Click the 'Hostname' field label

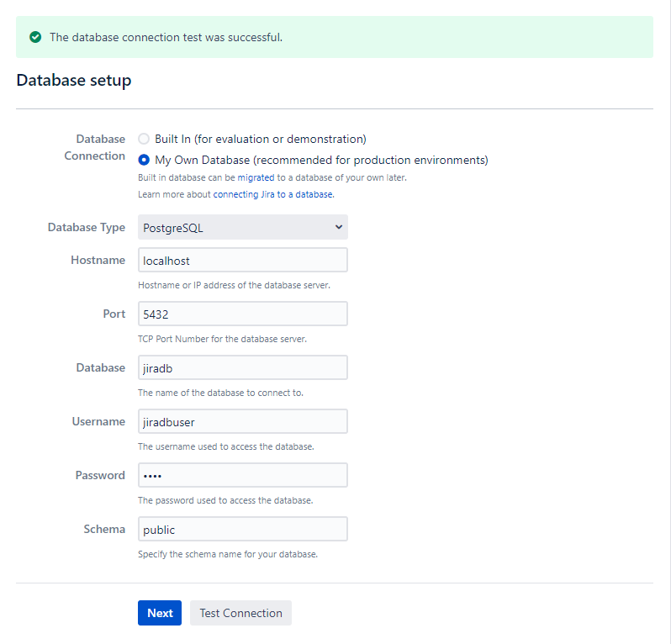coord(98,260)
